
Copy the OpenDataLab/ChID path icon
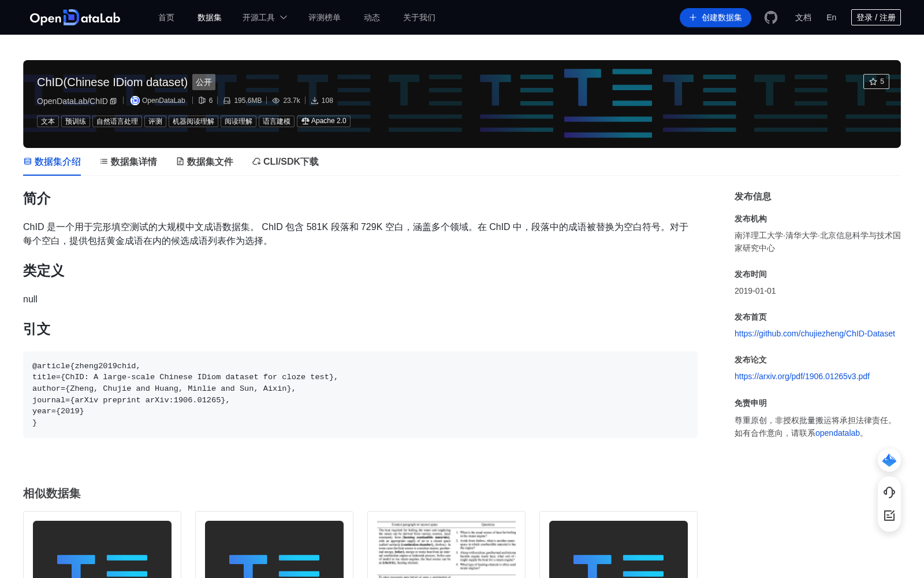[x=113, y=101]
